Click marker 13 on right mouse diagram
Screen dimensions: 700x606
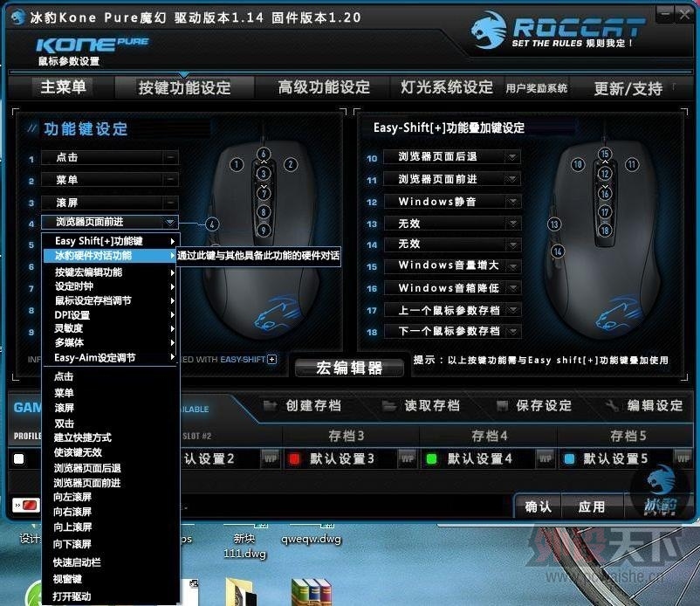[x=554, y=224]
